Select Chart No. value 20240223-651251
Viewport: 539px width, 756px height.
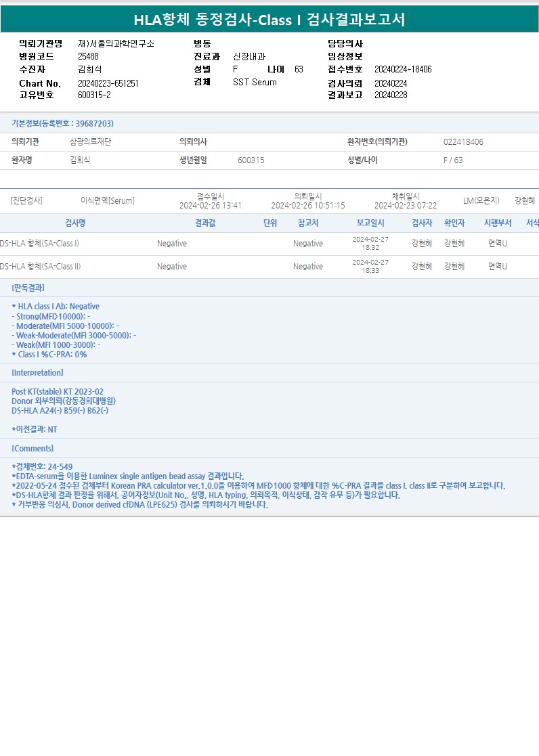pos(108,83)
